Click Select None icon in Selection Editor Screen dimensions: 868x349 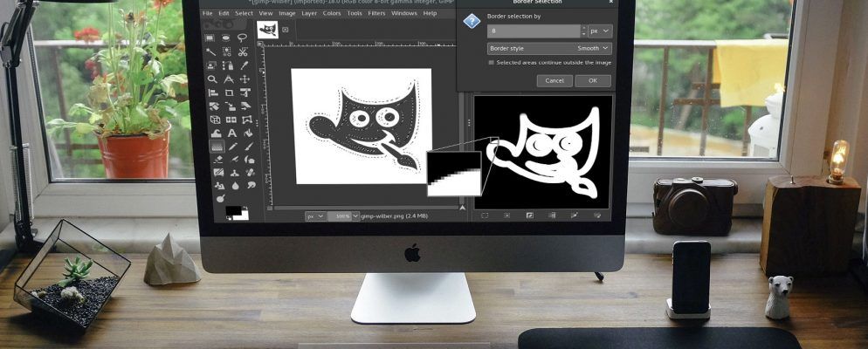pyautogui.click(x=506, y=216)
